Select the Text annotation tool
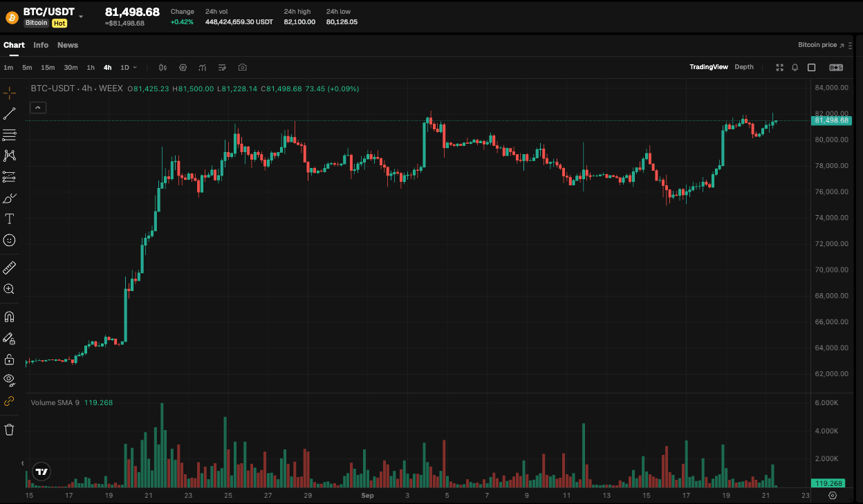This screenshot has height=504, width=863. coord(10,219)
